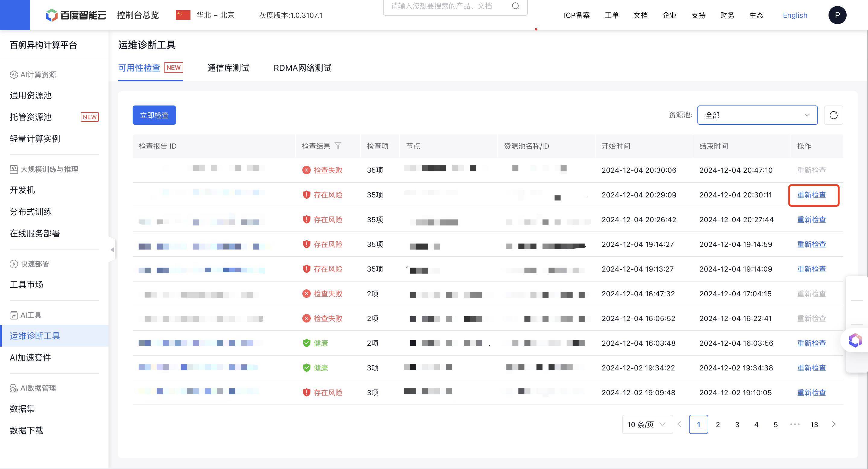Open ICP备案 in the top navigation

577,15
